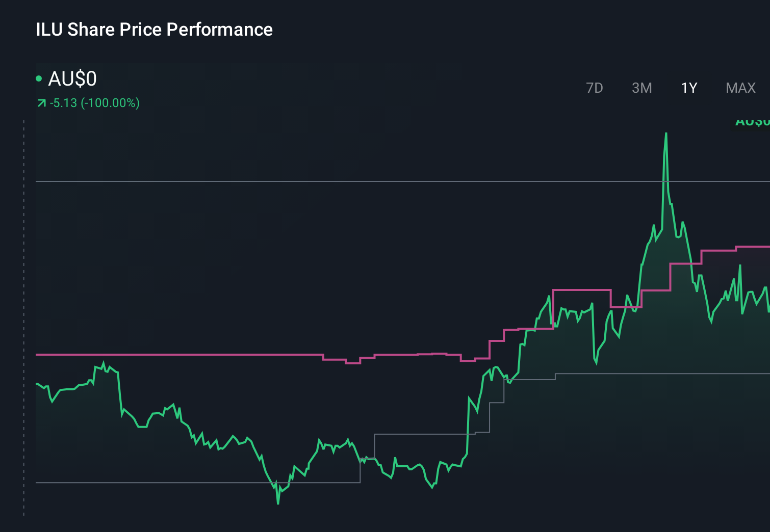The image size is (770, 532).
Task: Click the AU$0 current price value
Action: tap(72, 79)
